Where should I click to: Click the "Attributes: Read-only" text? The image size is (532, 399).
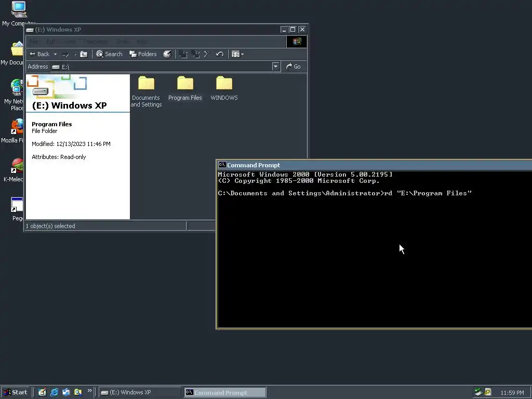point(59,157)
